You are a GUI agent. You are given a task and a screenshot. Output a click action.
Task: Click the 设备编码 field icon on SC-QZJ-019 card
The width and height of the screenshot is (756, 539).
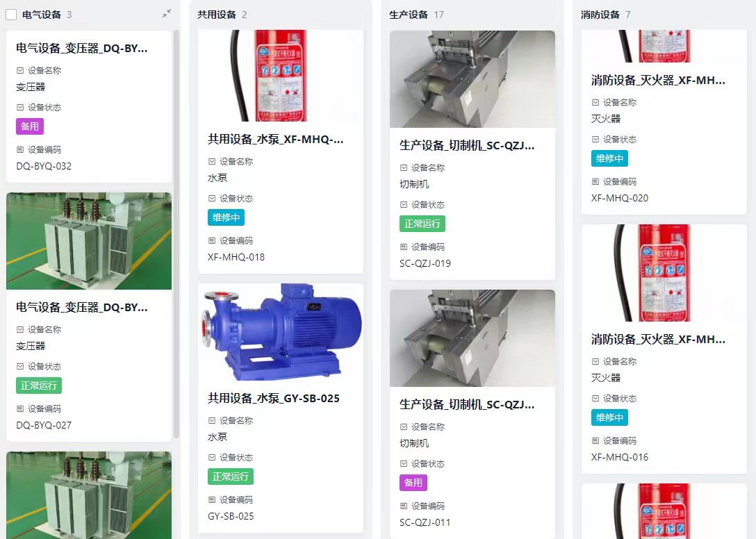tap(404, 247)
